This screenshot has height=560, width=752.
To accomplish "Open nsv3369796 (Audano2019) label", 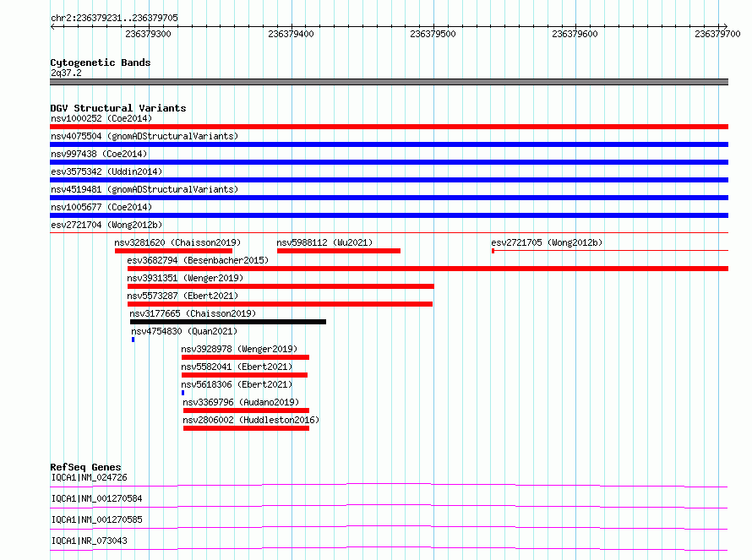I will point(241,402).
